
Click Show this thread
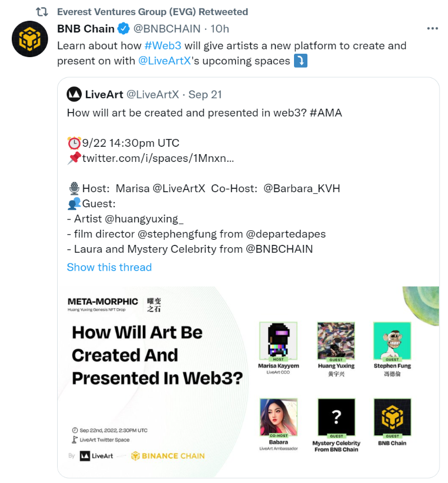pos(109,267)
